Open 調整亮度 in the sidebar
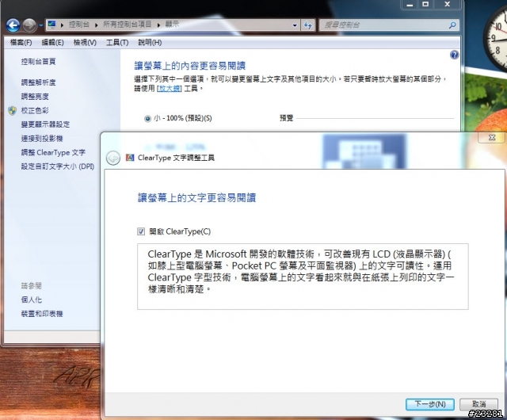507x420 pixels. [35, 96]
